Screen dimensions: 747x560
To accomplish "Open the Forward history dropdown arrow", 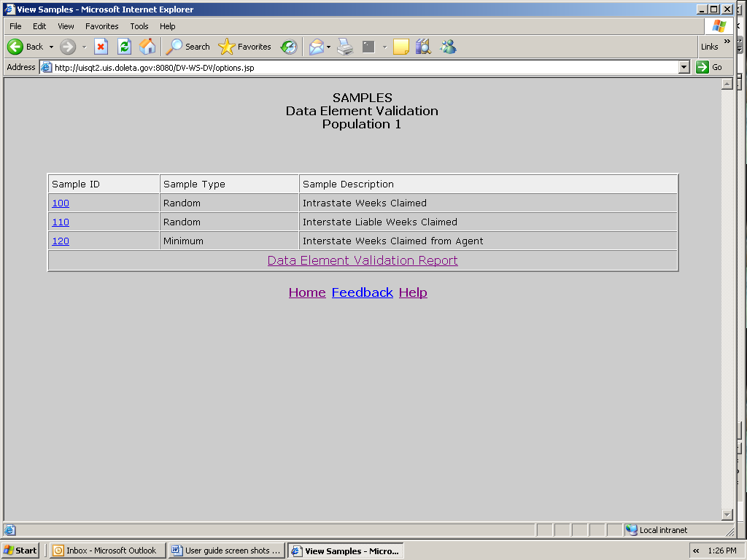I will (x=85, y=47).
